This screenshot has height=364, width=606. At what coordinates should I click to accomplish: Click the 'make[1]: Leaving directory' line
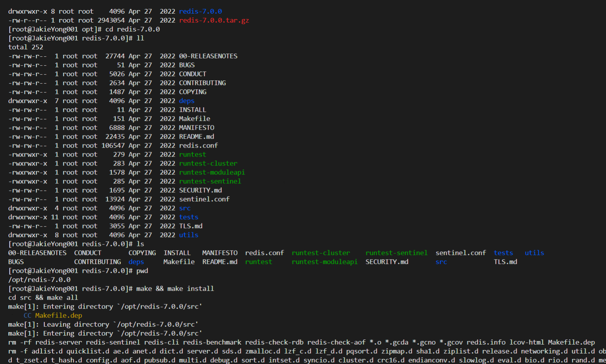[103, 324]
